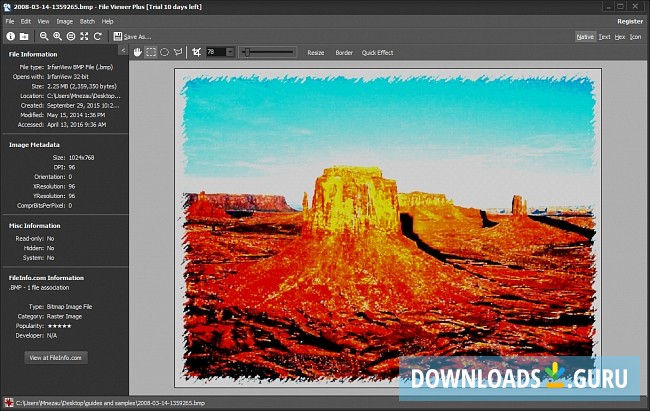Click the app icon in the title bar

click(x=7, y=7)
